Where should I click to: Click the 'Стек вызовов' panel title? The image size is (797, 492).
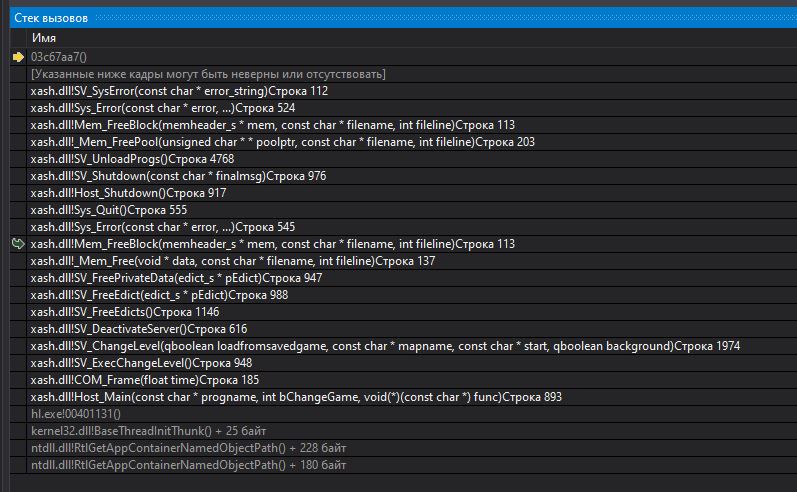pos(50,18)
